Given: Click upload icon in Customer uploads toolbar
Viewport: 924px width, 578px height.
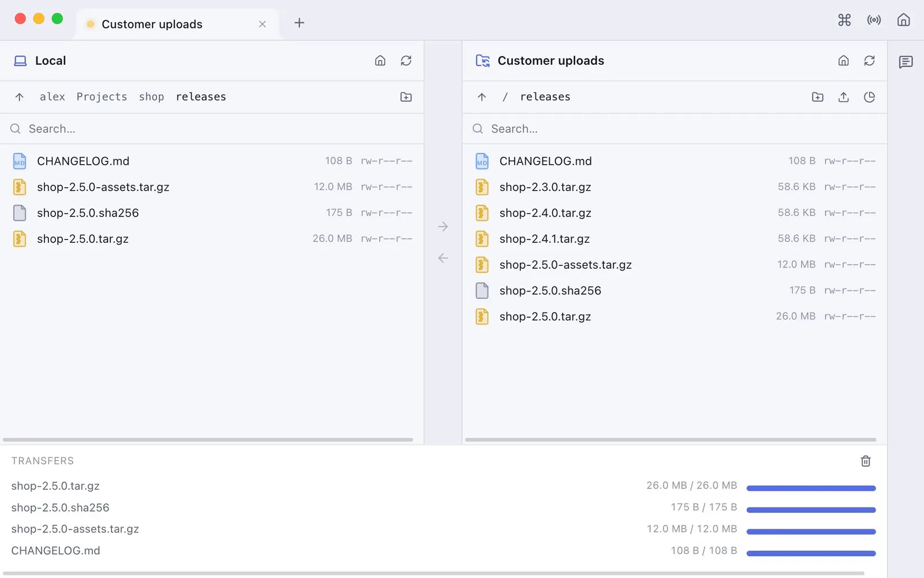Looking at the screenshot, I should (843, 97).
